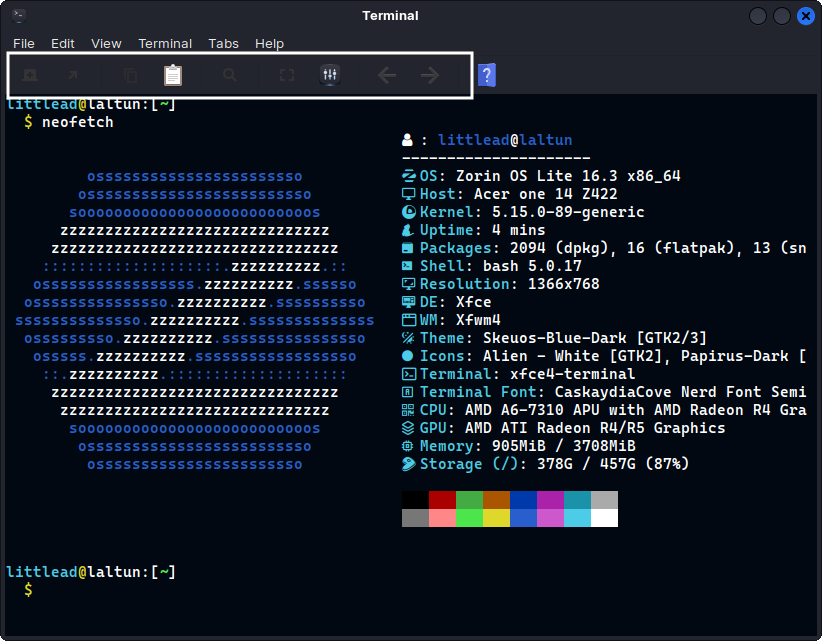Click the glyph beside the Memory line
This screenshot has height=641, width=822.
[407, 446]
